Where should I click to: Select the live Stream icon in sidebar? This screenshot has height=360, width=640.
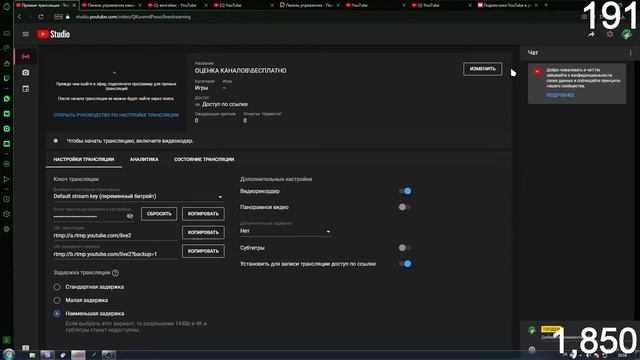[26, 56]
